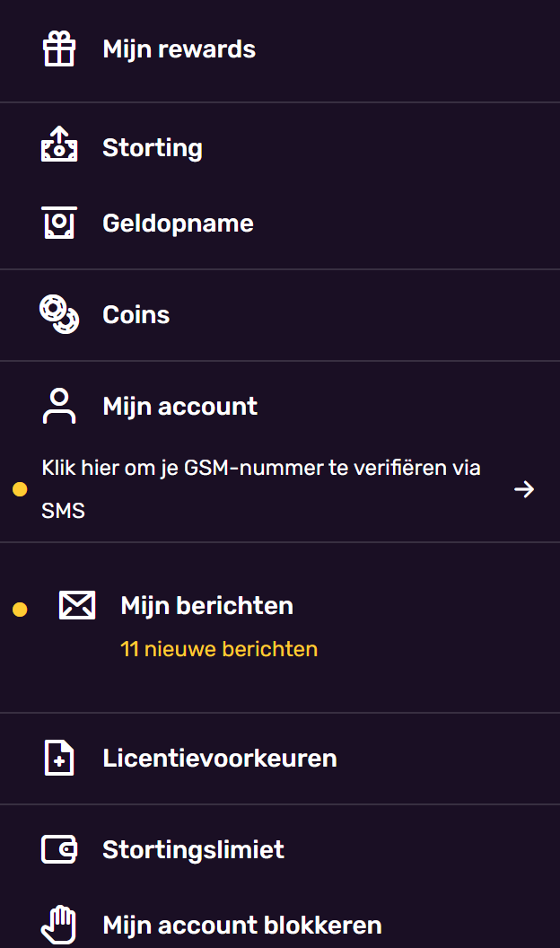Screen dimensions: 560x948
Task: Click the Coins chips icon
Action: coord(59,314)
